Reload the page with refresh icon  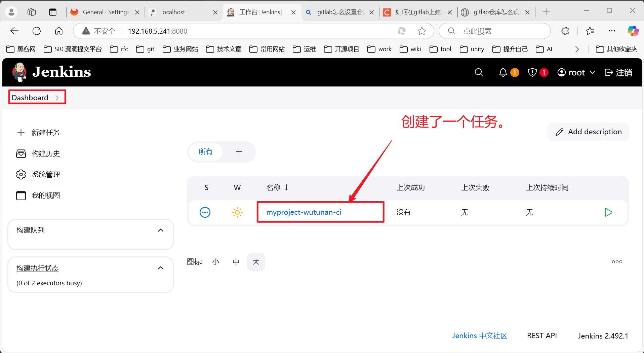click(37, 31)
